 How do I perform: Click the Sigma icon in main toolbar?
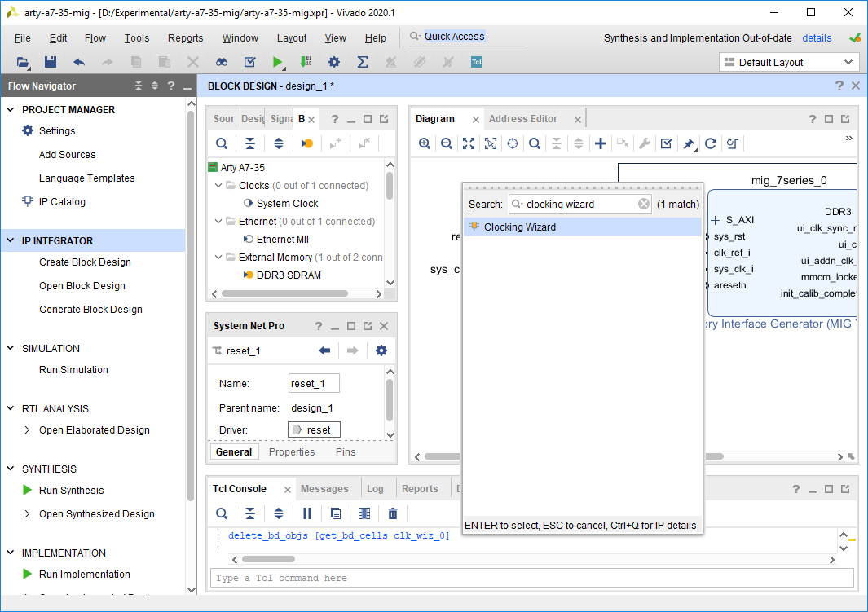tap(363, 62)
